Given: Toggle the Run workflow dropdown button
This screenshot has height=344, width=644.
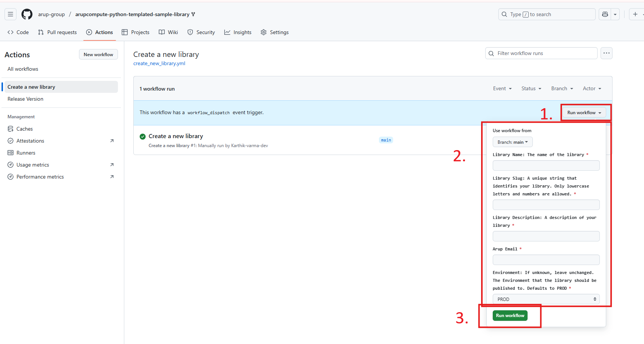Looking at the screenshot, I should coord(584,113).
